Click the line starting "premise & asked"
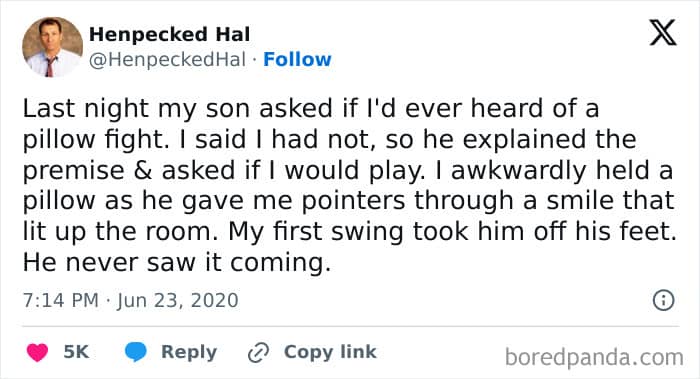This screenshot has width=700, height=379. click(348, 171)
